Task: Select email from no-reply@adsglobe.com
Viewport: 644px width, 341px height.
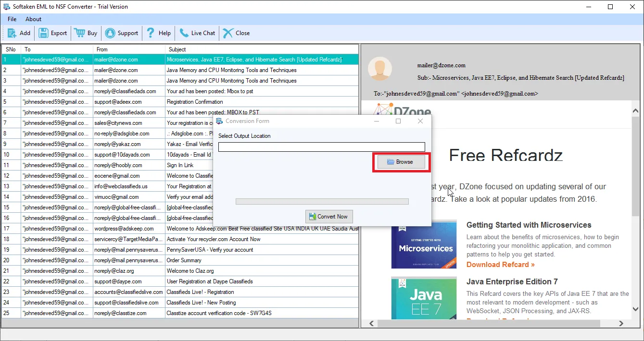Action: pyautogui.click(x=107, y=134)
